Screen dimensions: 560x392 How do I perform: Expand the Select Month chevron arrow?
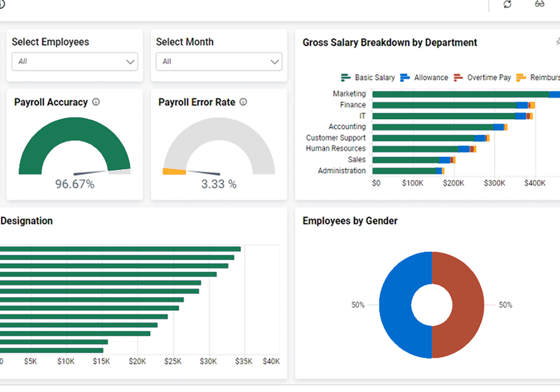pos(274,62)
